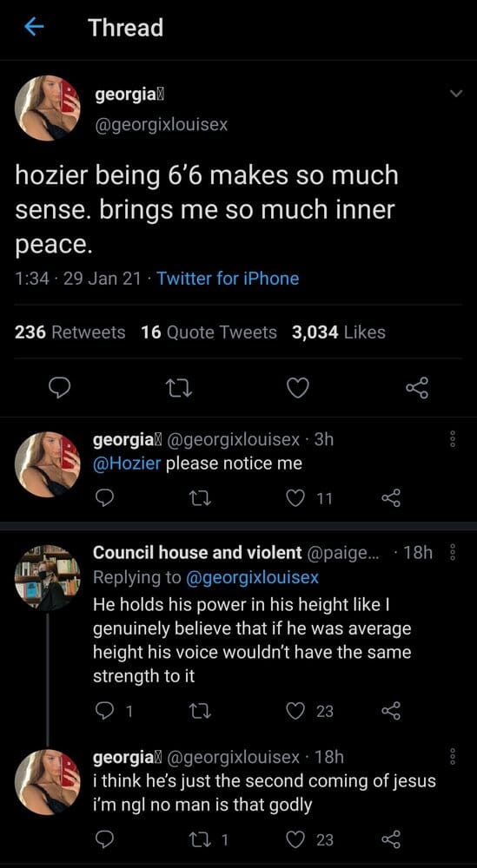Screen dimensions: 477x868
Task: Go back using the arrow icon
Action: pyautogui.click(x=35, y=27)
